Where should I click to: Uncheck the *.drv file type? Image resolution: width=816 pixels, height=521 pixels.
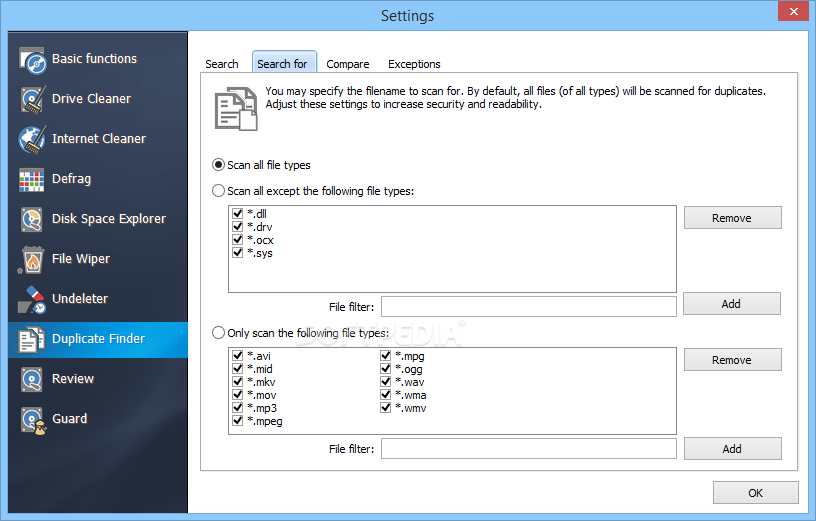tap(238, 226)
